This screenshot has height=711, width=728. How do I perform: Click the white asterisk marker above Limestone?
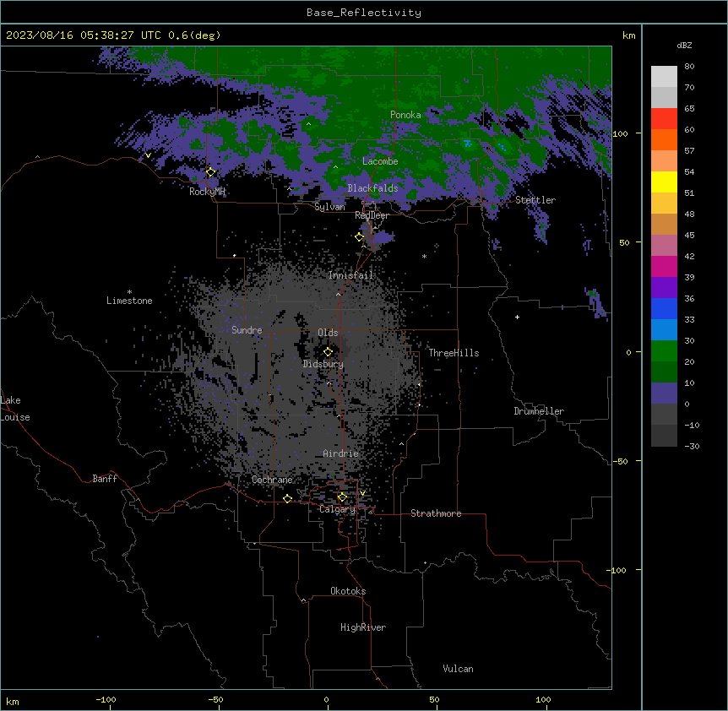(x=129, y=292)
